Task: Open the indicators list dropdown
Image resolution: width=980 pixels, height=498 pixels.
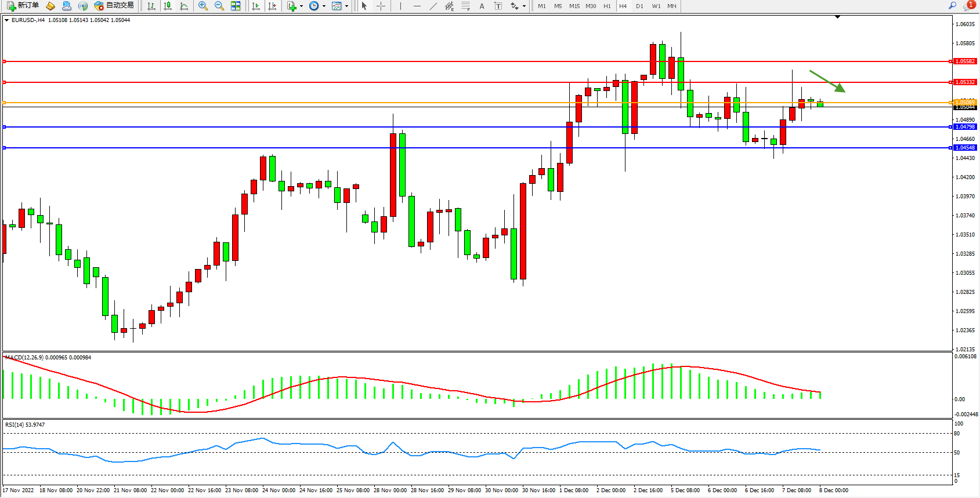Action: point(295,6)
